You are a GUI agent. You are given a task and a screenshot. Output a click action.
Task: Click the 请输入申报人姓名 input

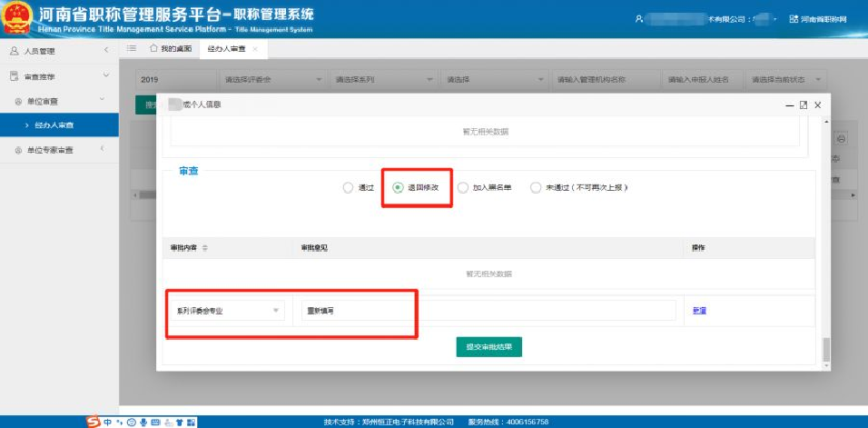[x=703, y=80]
